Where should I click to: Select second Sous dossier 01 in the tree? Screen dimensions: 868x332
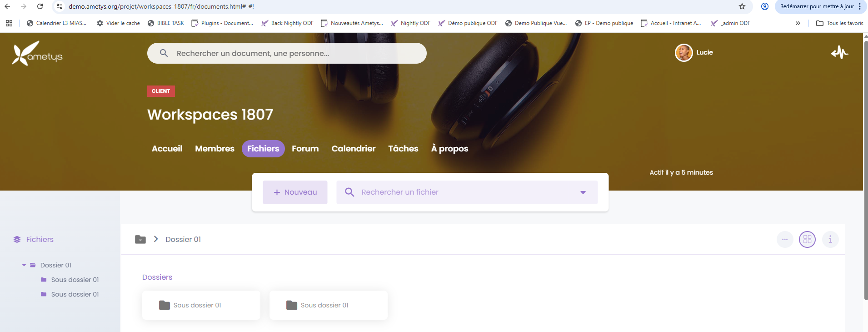coord(75,294)
